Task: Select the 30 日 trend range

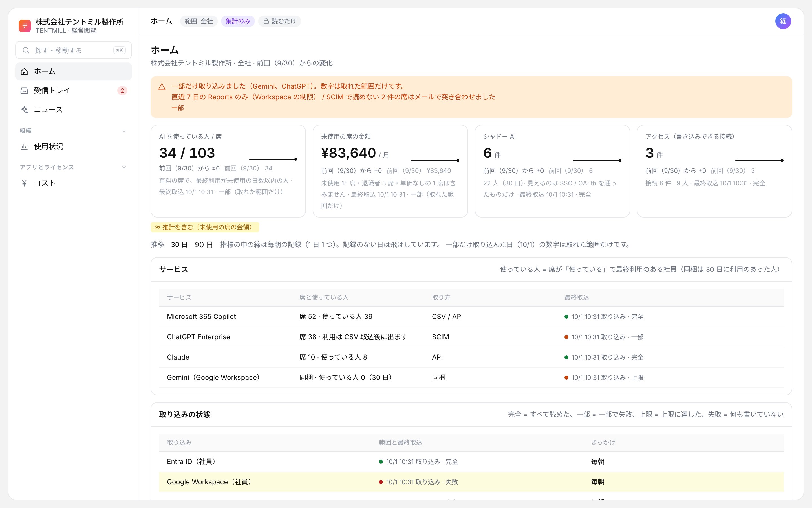Action: point(179,245)
